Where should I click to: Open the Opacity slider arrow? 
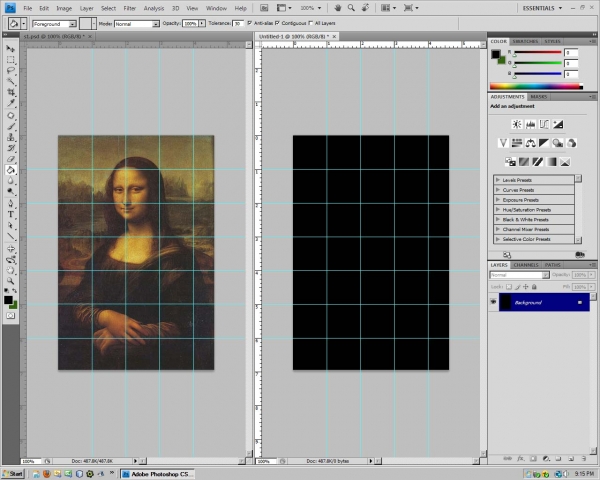pyautogui.click(x=202, y=24)
